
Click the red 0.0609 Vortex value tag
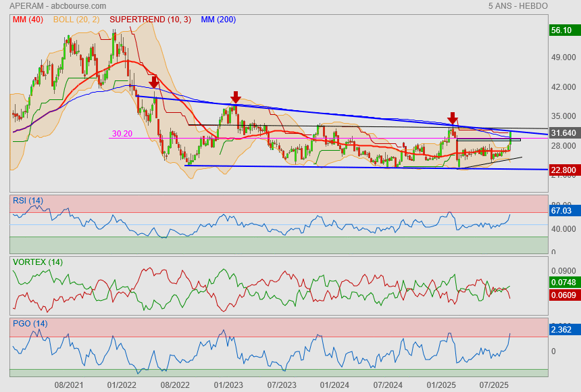point(563,295)
